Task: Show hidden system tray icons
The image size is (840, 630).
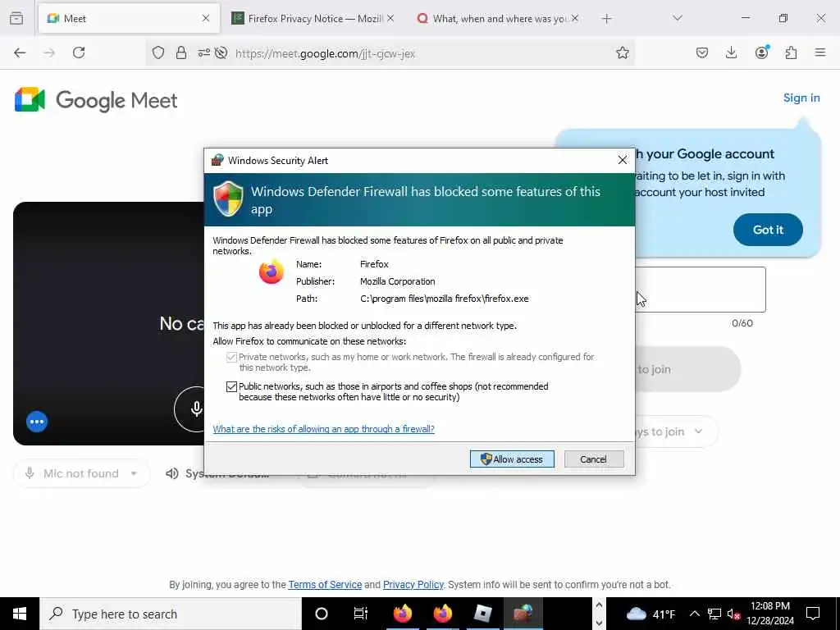Action: coord(694,614)
